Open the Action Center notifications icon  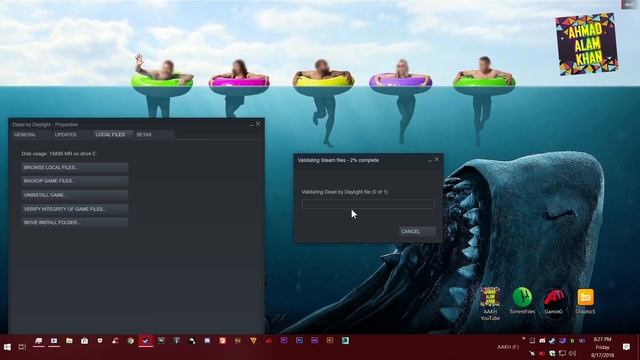(626, 347)
